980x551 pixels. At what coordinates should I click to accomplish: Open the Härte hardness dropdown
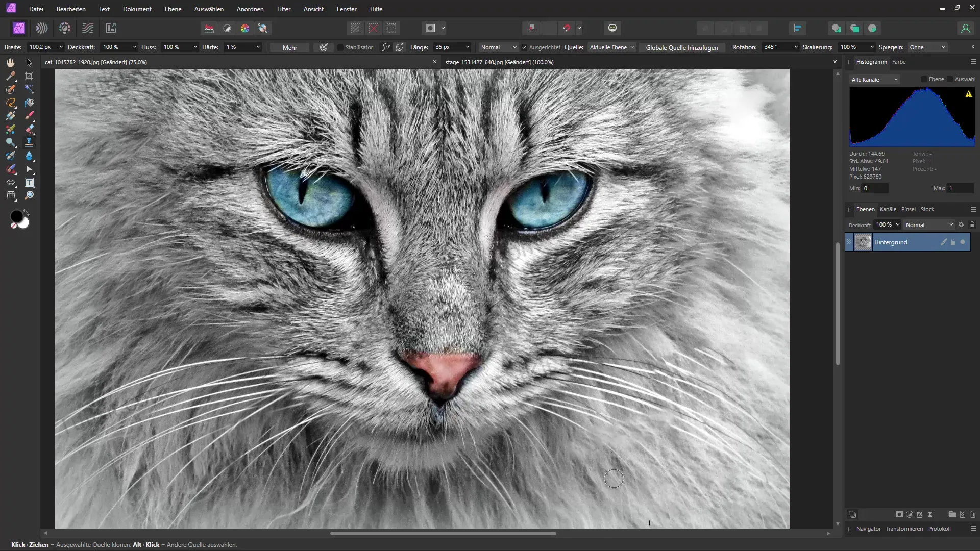point(258,47)
